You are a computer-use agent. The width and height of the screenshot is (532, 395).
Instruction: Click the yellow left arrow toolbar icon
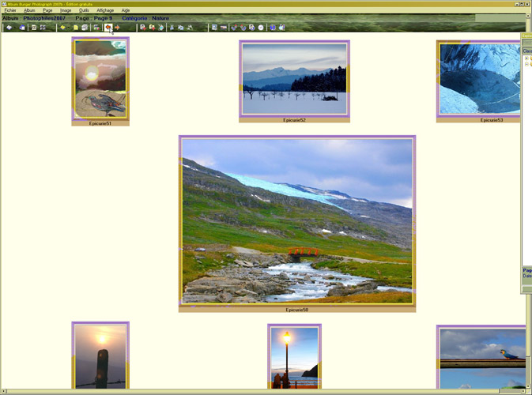[64, 28]
